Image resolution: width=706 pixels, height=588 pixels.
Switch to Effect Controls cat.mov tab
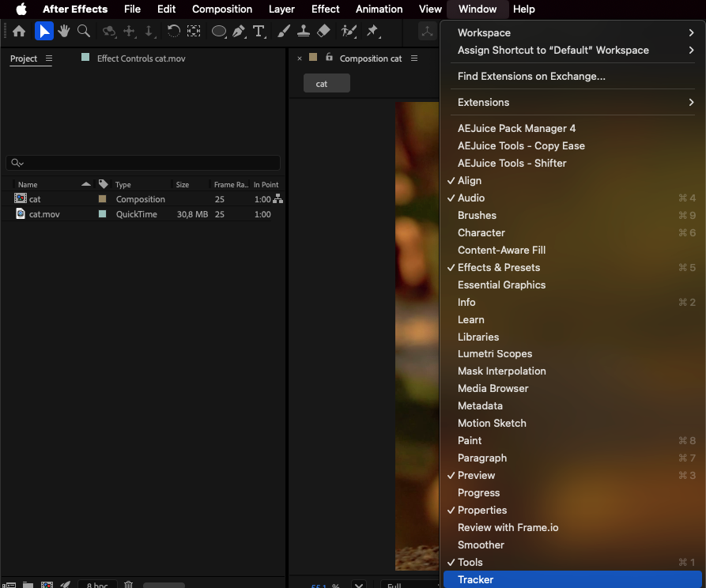tap(141, 58)
